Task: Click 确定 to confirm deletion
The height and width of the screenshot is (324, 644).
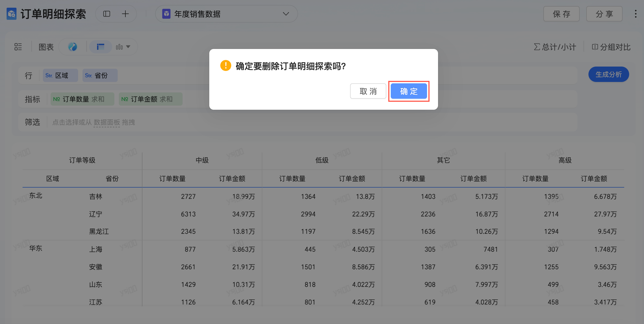Action: [409, 91]
